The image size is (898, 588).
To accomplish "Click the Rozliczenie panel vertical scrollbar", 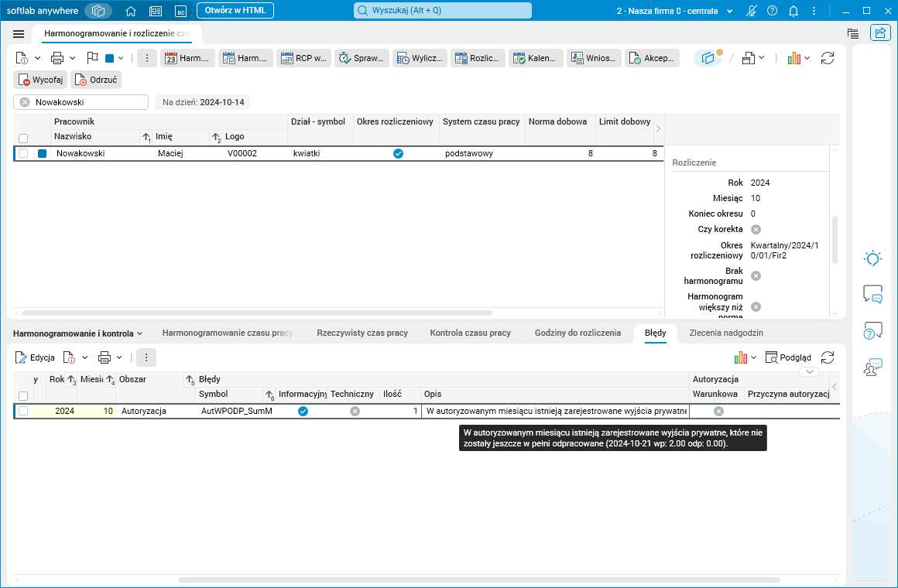I will pyautogui.click(x=835, y=239).
